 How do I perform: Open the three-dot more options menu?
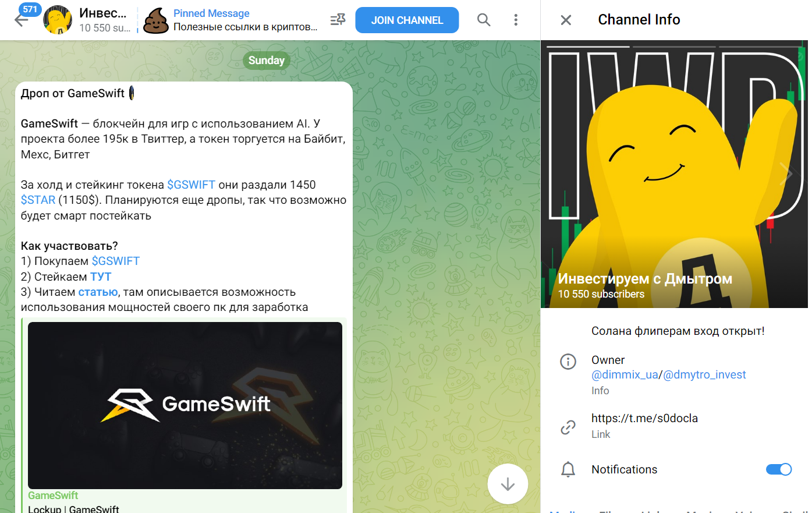[516, 20]
